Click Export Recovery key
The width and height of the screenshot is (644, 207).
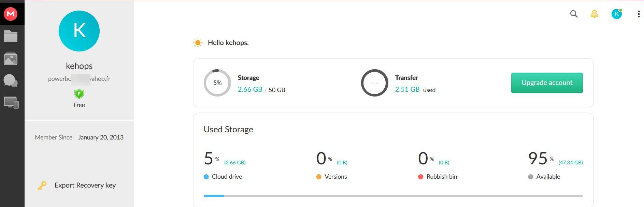click(85, 185)
